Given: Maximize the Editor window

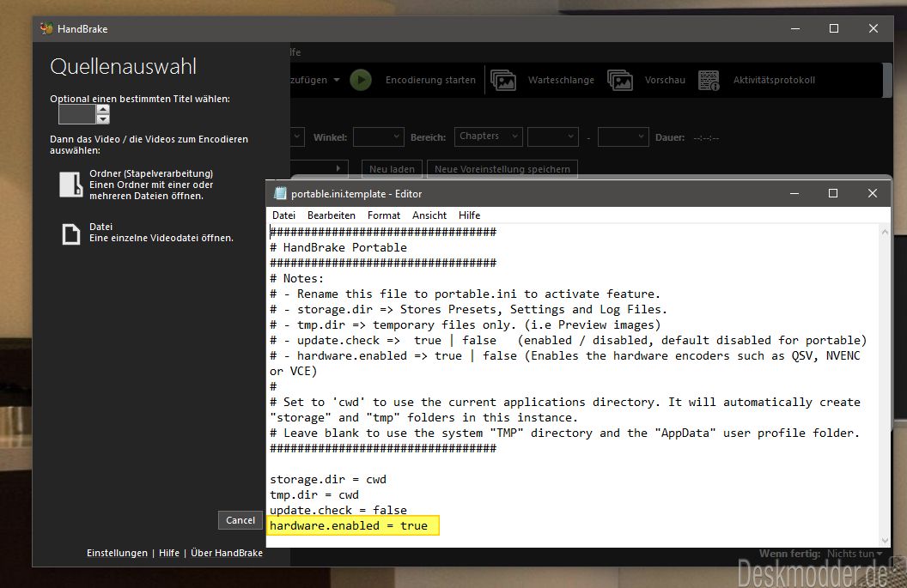Looking at the screenshot, I should click(833, 193).
